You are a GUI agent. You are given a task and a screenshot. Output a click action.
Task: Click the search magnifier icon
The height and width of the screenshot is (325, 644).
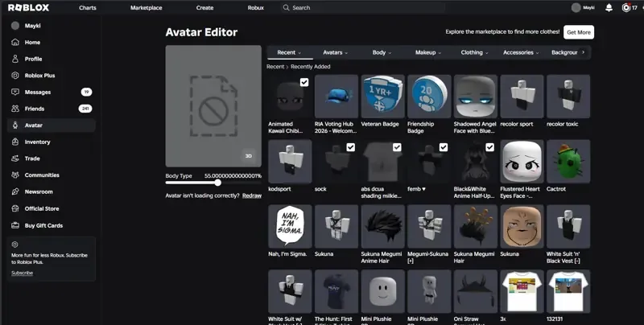[287, 7]
